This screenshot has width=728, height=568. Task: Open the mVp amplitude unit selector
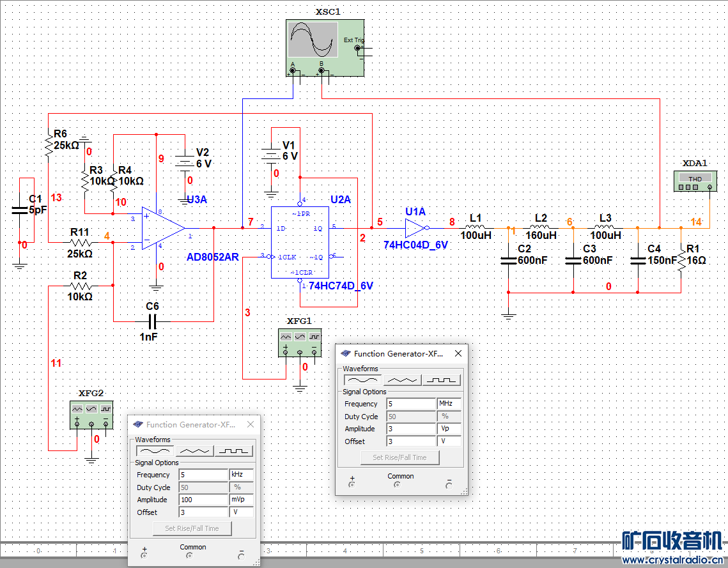point(242,500)
